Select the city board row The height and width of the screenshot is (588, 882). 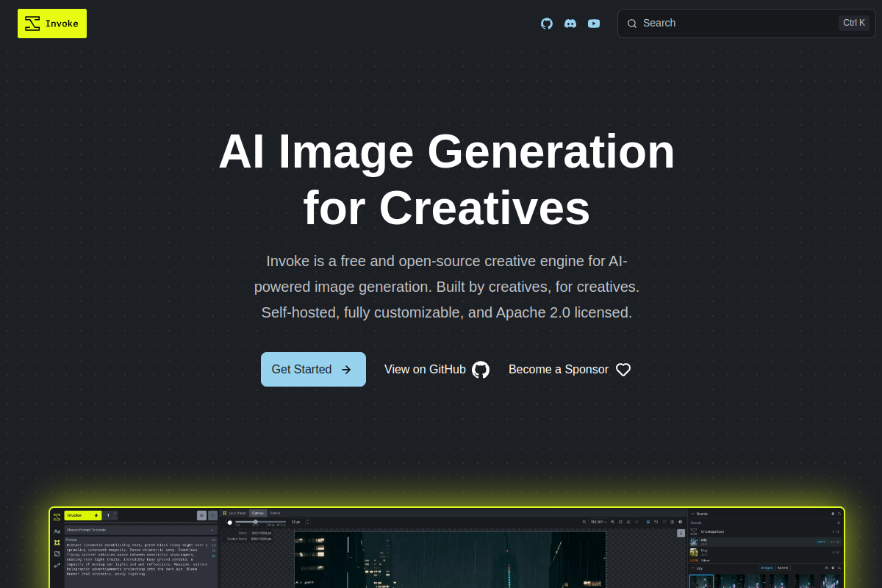(765, 542)
